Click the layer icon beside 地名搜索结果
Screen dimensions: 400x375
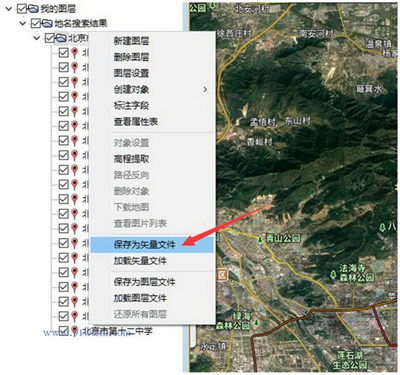click(47, 23)
